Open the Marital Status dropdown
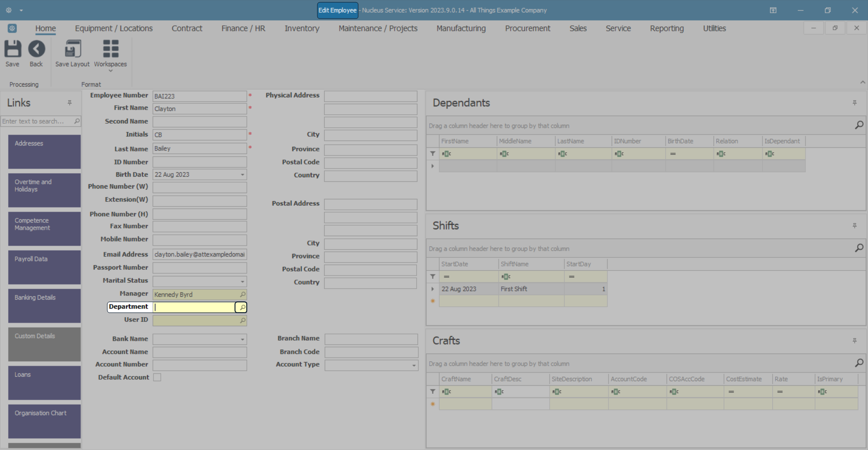The image size is (868, 450). [x=242, y=281]
